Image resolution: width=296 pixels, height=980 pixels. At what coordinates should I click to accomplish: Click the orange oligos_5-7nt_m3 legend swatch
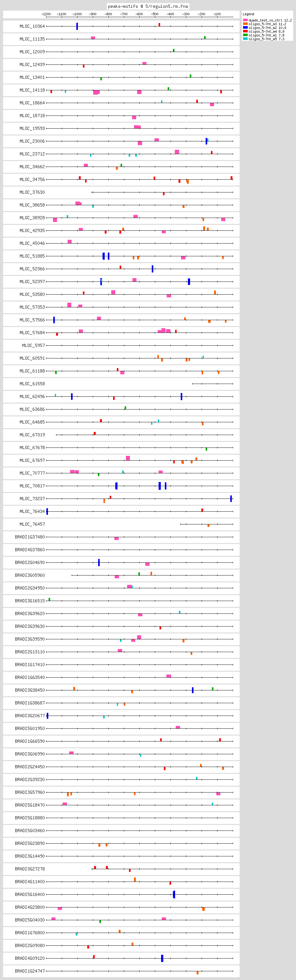tap(245, 24)
